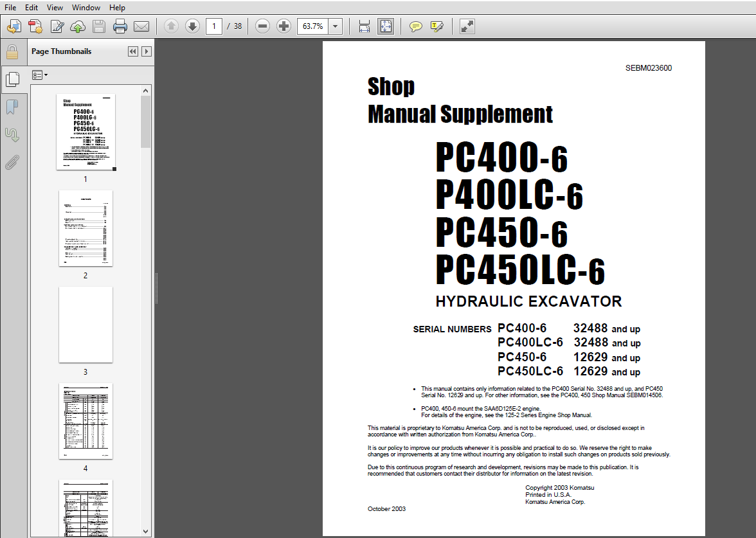756x538 pixels.
Task: Open the zoom level dropdown arrow
Action: pyautogui.click(x=336, y=26)
